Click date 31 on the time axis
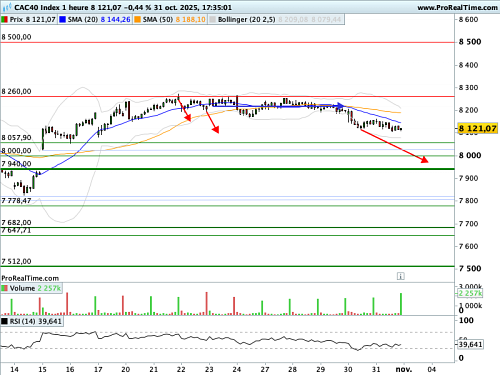This screenshot has width=500, height=375. click(x=376, y=369)
